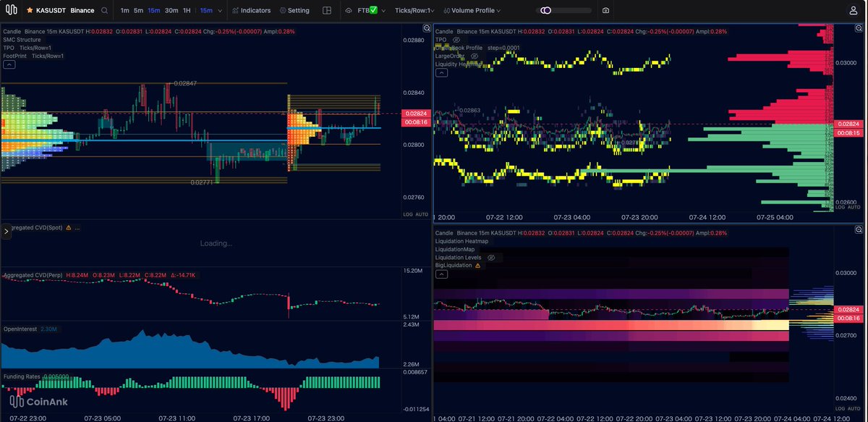This screenshot has width=868, height=422.
Task: Expand the custom timeframe 15m dropdown
Action: [210, 11]
